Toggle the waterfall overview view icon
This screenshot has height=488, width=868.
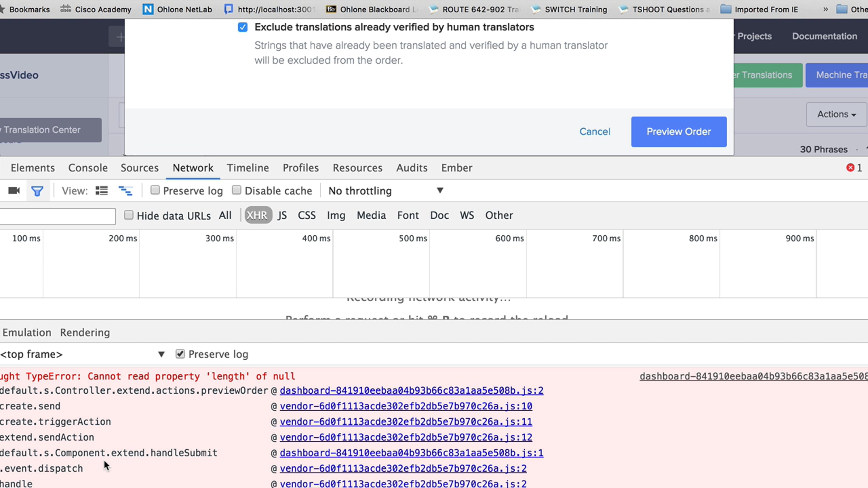click(125, 191)
